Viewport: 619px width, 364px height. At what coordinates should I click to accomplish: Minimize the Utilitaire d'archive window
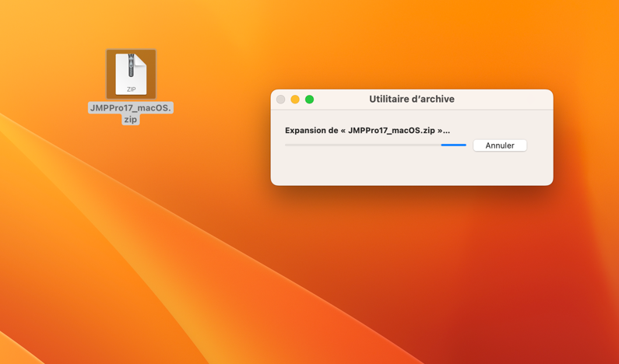[295, 100]
